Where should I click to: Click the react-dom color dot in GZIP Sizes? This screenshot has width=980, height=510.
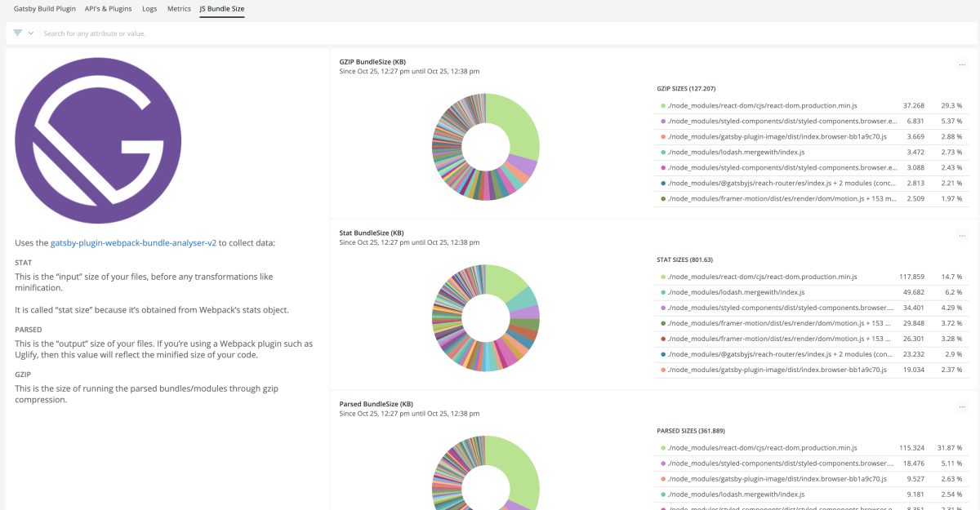663,106
